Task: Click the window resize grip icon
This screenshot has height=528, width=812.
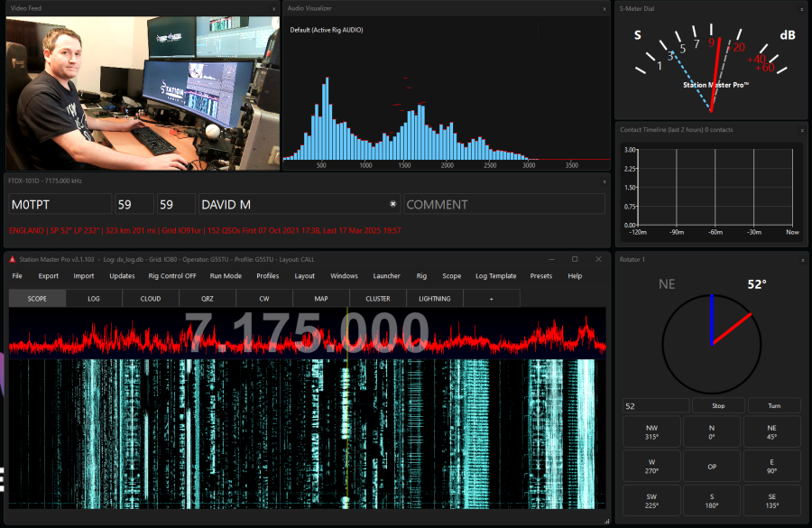Action: (x=606, y=522)
